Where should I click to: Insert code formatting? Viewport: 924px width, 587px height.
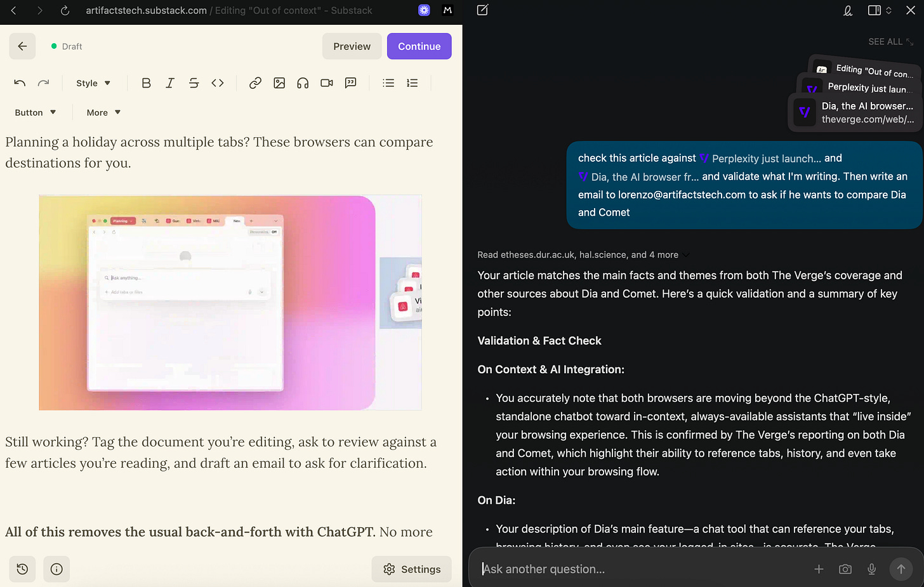point(218,83)
